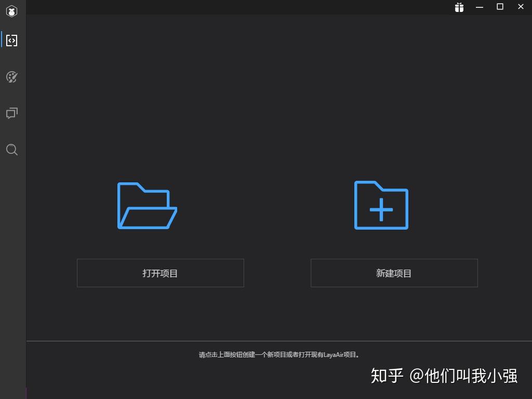The height and width of the screenshot is (399, 532).
Task: Switch to the search tab in sidebar
Action: [x=11, y=150]
